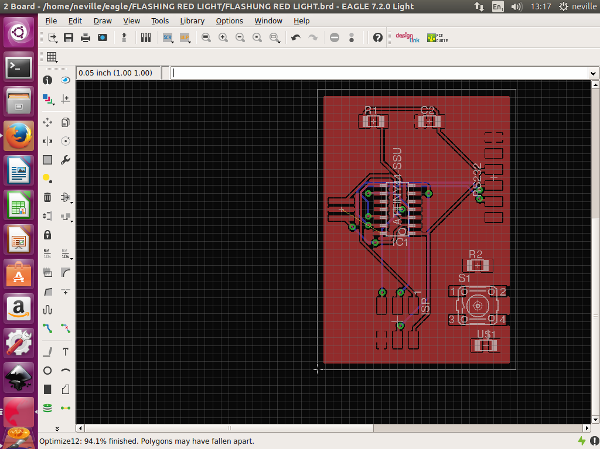This screenshot has width=600, height=449.
Task: Select the Show (eye) tool
Action: click(66, 79)
